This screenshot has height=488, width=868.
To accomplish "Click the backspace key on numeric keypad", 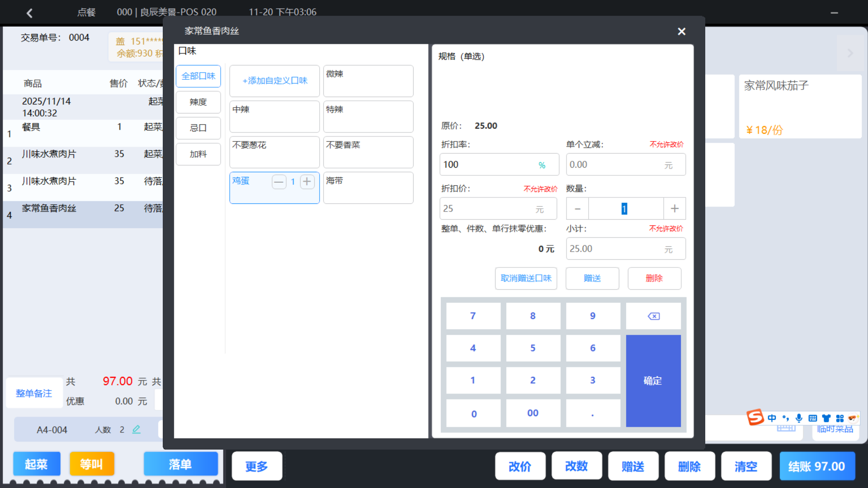I will click(x=653, y=316).
